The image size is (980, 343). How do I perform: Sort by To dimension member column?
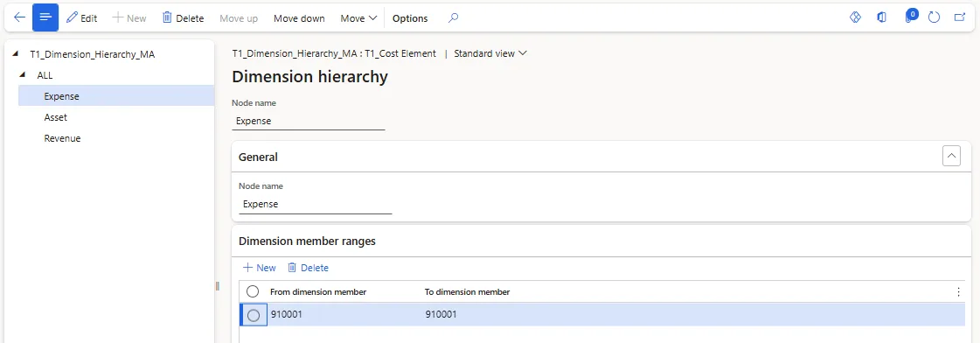point(468,291)
